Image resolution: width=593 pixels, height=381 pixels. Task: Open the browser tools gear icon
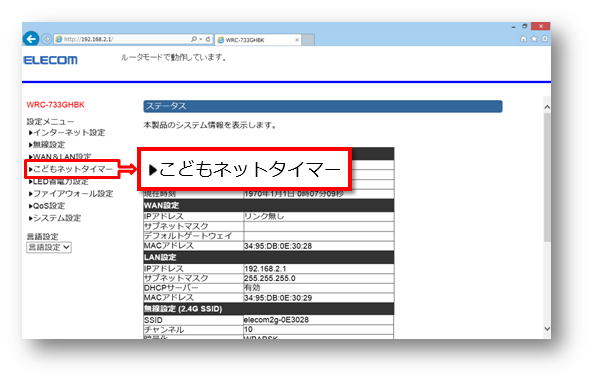545,39
